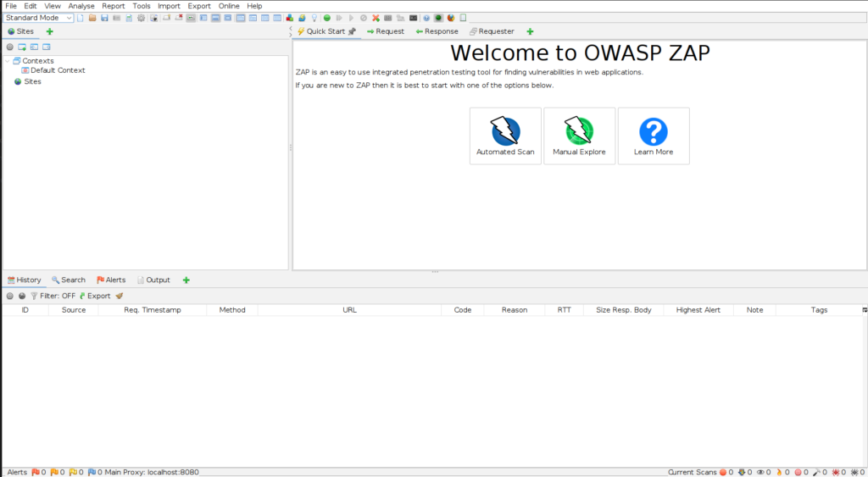
Task: Toggle the History filter labeled Filter: OFF
Action: point(53,296)
